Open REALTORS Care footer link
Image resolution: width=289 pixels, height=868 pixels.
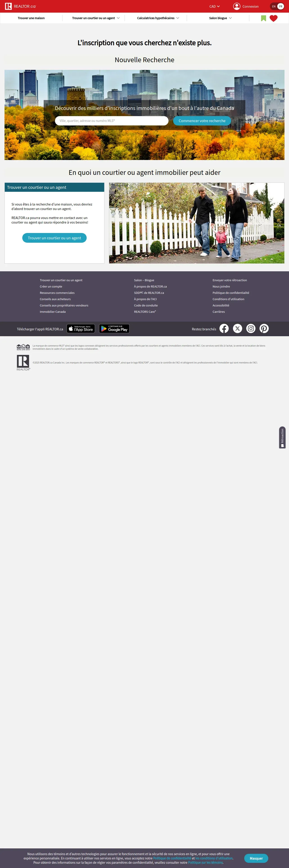[145, 312]
